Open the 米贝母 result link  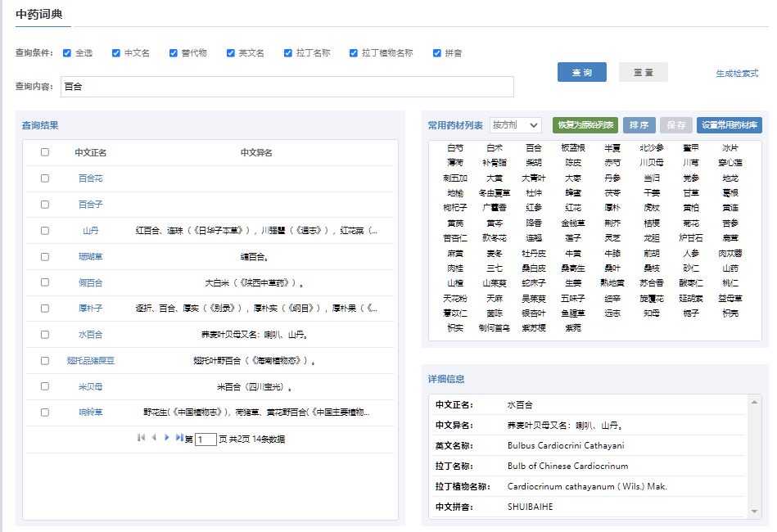[x=91, y=387]
